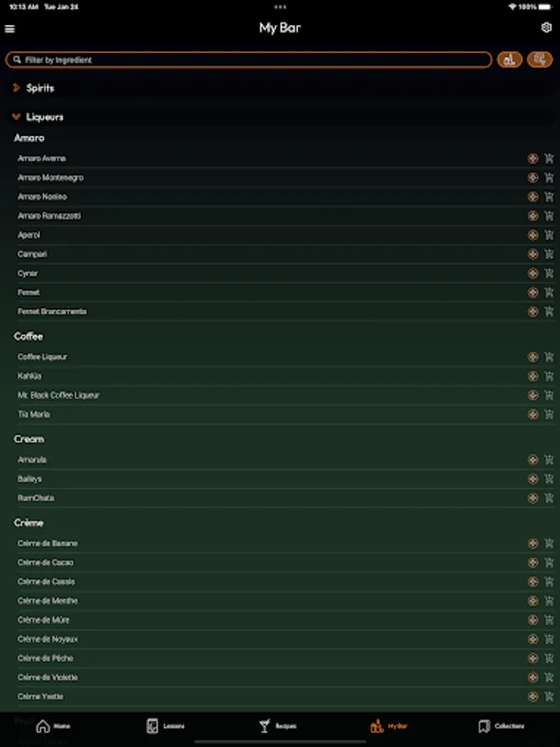This screenshot has height=747, width=560.
Task: Add Crème de Violette to cart
Action: tap(549, 677)
